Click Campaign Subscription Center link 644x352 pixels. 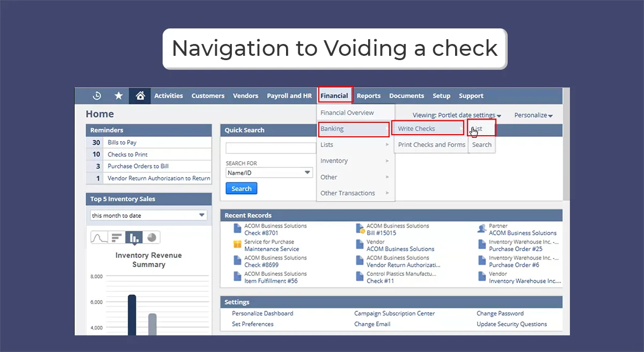pos(394,313)
